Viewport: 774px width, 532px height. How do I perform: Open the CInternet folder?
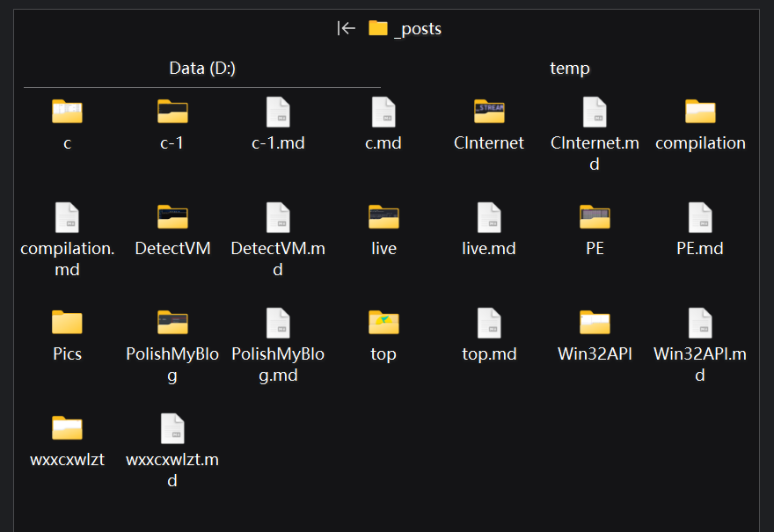[x=489, y=113]
